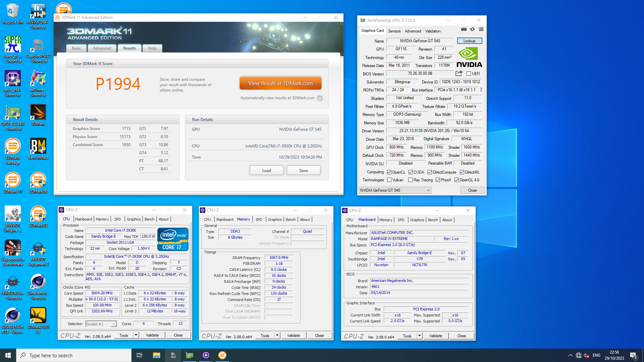Open the Recycle Bin desktop icon
This screenshot has height=362, width=644.
13,13
